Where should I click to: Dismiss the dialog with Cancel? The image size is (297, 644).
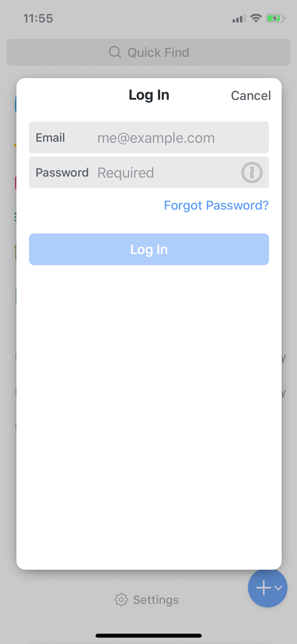pyautogui.click(x=251, y=95)
